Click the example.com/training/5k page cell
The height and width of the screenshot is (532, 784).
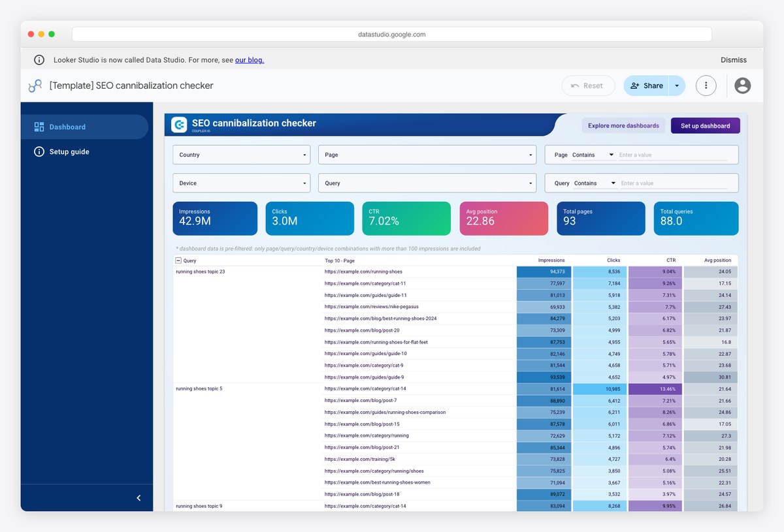tap(359, 459)
